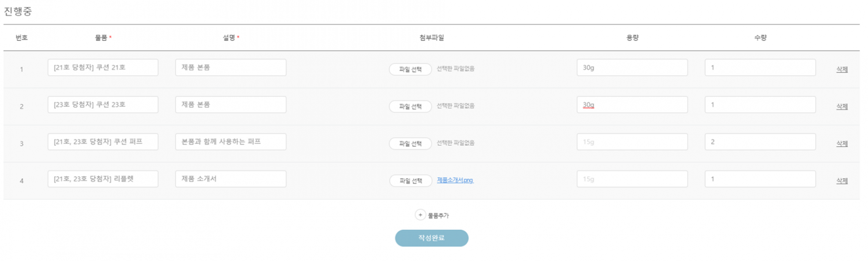Click the 본품과 함께 사용하는 퍼프 description field
Screen dimensions: 868x261
coord(231,142)
